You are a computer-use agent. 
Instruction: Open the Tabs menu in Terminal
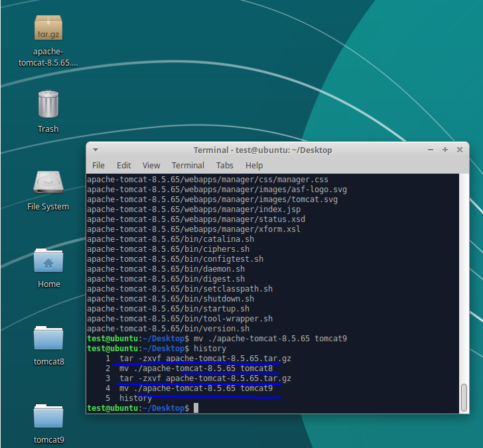point(224,166)
